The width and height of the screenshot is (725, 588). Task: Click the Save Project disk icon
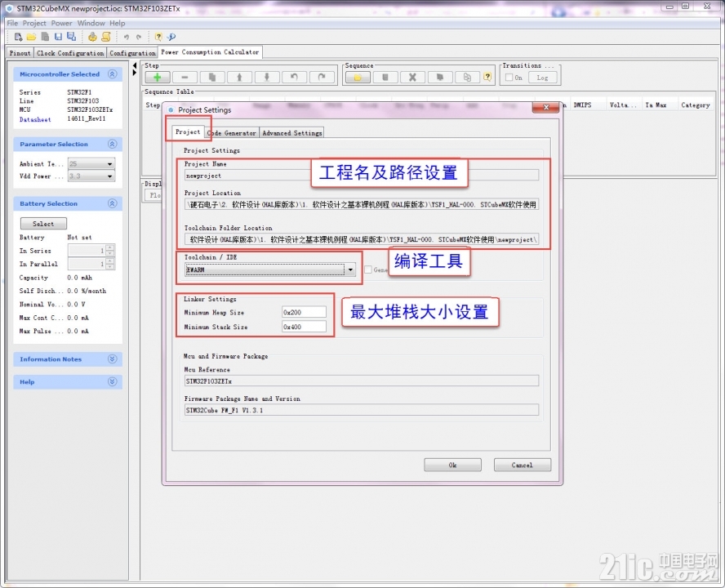[58, 37]
